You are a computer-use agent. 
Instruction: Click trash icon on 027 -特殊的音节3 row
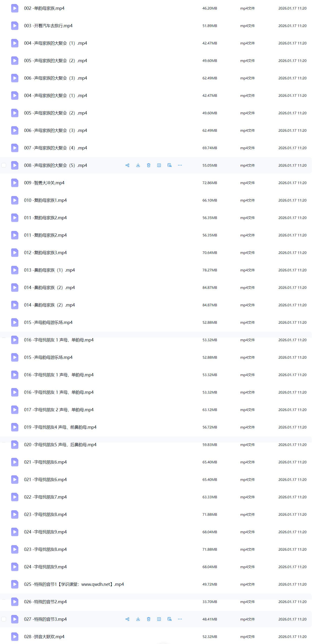pos(149,619)
